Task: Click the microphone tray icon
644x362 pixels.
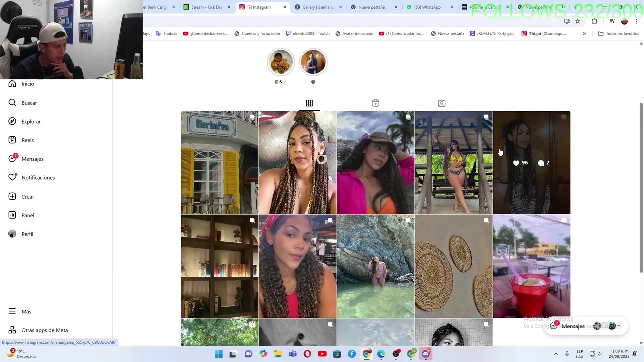Action: click(567, 354)
